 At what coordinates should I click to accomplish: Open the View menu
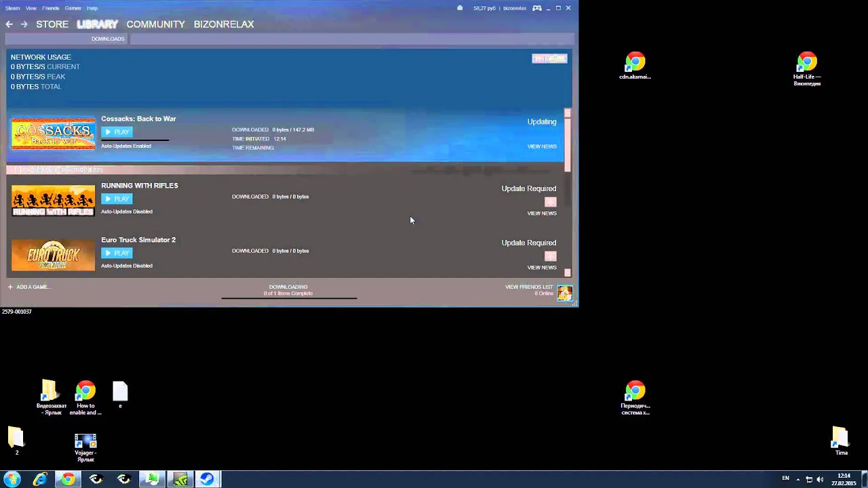click(x=31, y=8)
